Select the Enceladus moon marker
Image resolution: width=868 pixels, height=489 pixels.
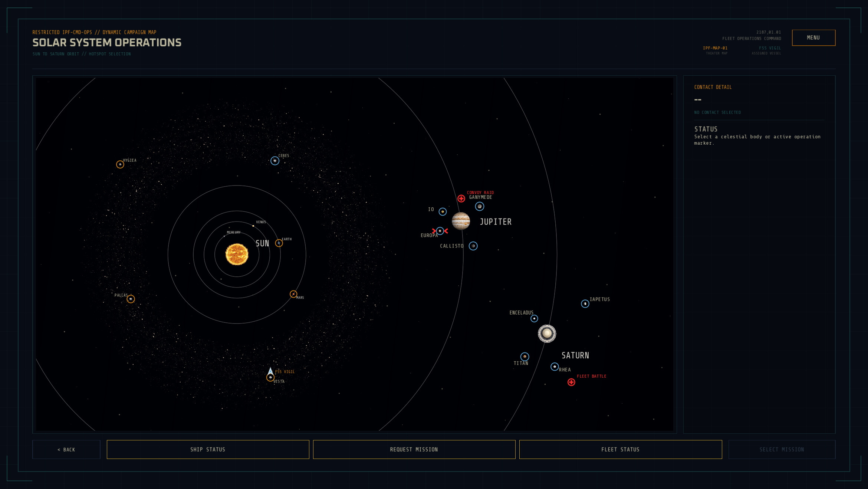534,319
